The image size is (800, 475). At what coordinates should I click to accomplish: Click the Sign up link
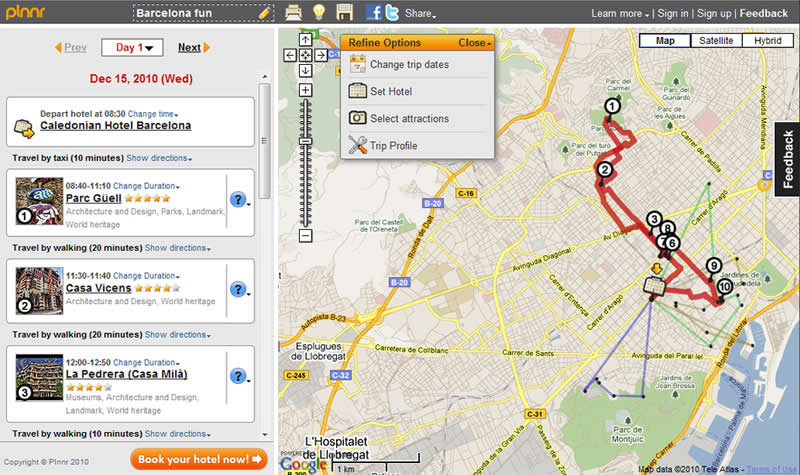point(714,13)
